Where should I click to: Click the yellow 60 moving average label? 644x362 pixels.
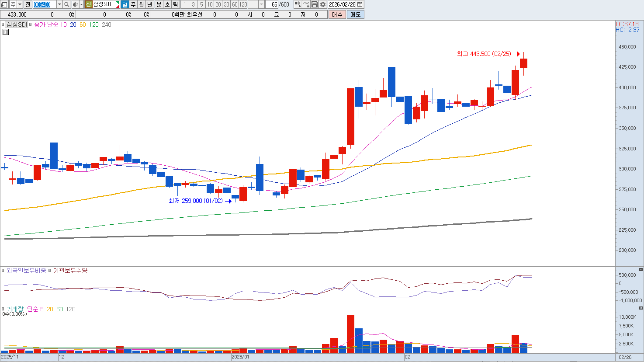[83, 24]
